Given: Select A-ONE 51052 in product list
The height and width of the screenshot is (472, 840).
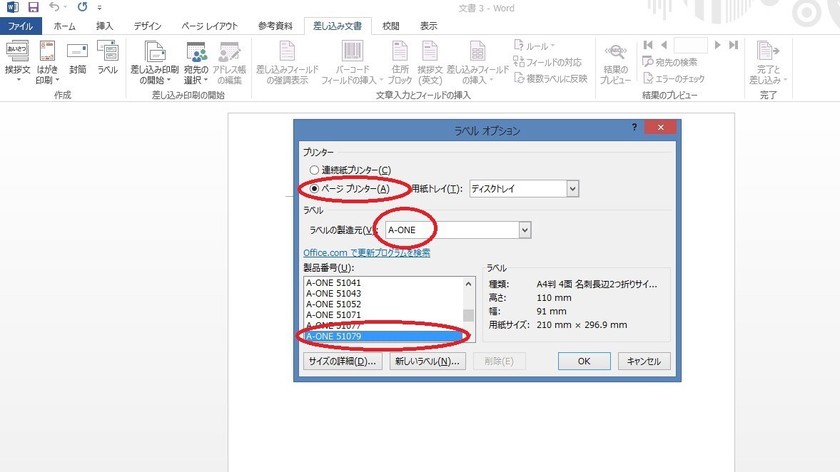Looking at the screenshot, I should (x=382, y=304).
